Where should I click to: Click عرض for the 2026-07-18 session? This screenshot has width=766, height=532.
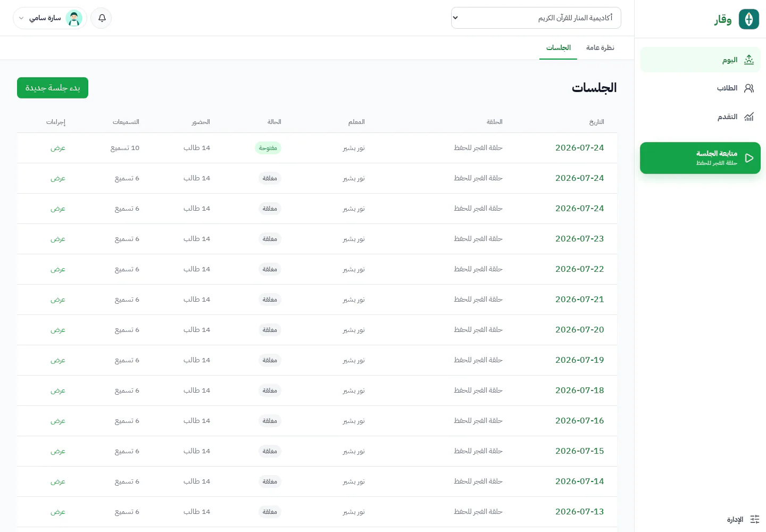tap(57, 390)
